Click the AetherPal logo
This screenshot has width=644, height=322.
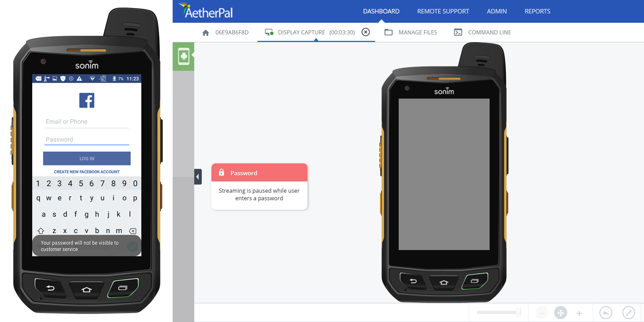206,11
